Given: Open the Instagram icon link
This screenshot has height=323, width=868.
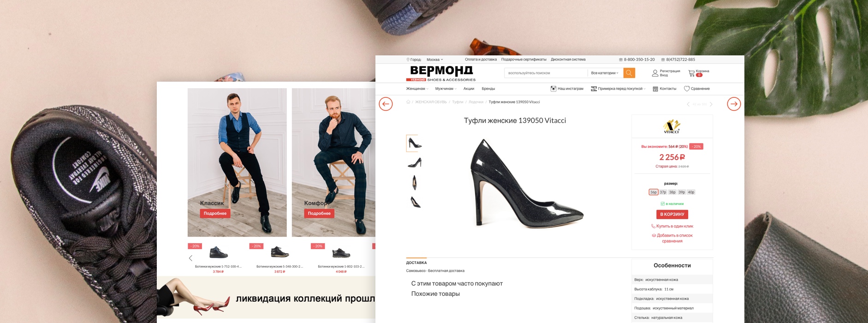Looking at the screenshot, I should 553,89.
